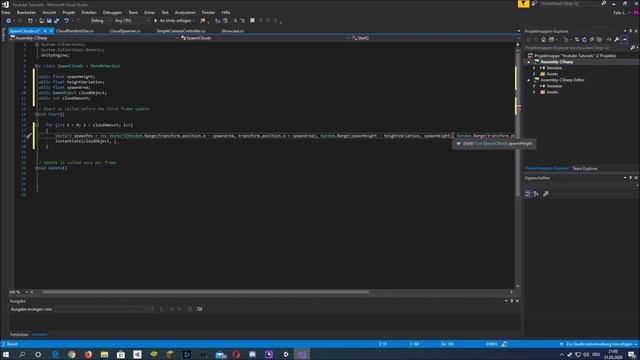Collapse the Assembly-CSharp-Editor project node
640x360 pixels.
pyautogui.click(x=529, y=80)
